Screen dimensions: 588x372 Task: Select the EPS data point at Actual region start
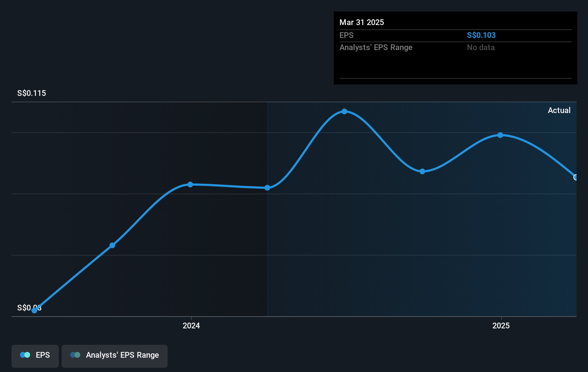(268, 188)
